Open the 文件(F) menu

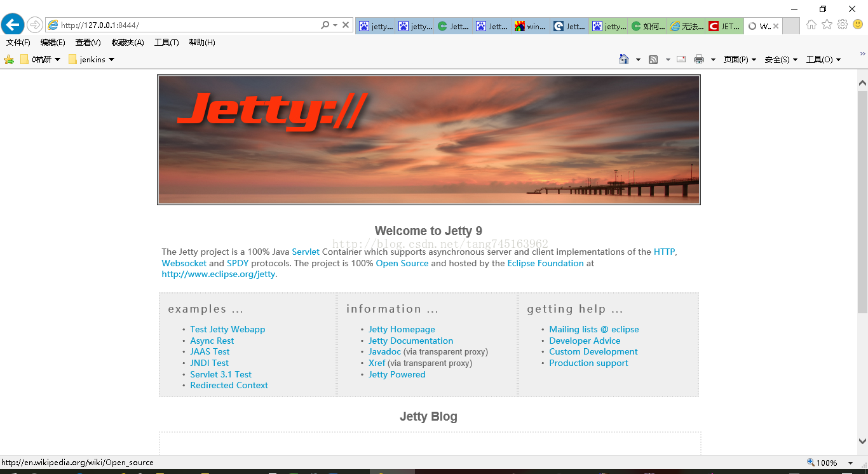[18, 43]
